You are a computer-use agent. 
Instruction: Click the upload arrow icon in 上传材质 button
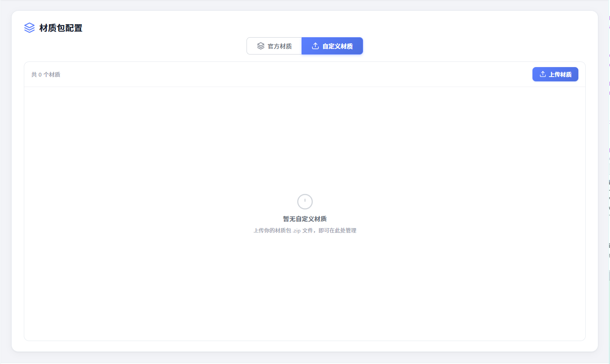[542, 74]
